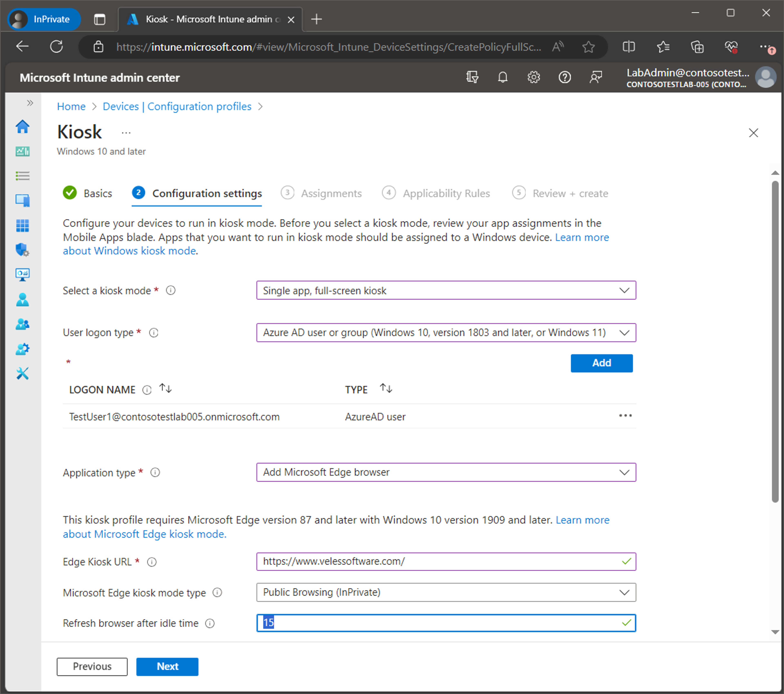Open Reports monitor icon in sidebar
Viewport: 784px width, 694px height.
(x=23, y=275)
